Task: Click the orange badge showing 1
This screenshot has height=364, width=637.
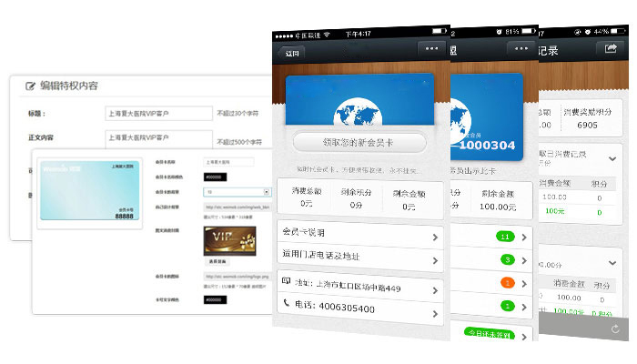Action: click(505, 283)
